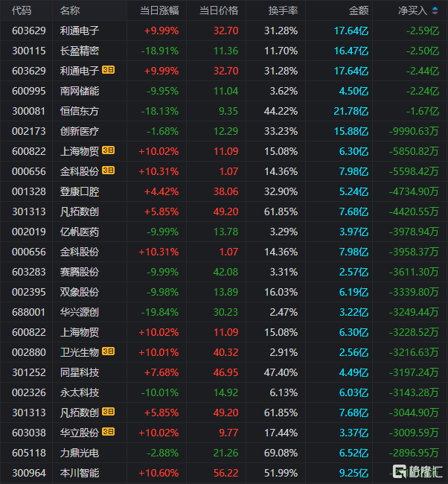Click the 代码 column header
The width and height of the screenshot is (448, 484).
coord(22,11)
